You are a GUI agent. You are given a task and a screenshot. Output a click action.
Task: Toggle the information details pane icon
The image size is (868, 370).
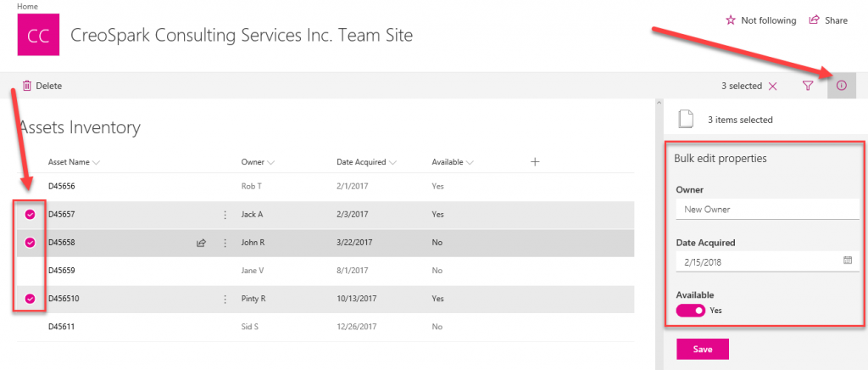coord(842,86)
